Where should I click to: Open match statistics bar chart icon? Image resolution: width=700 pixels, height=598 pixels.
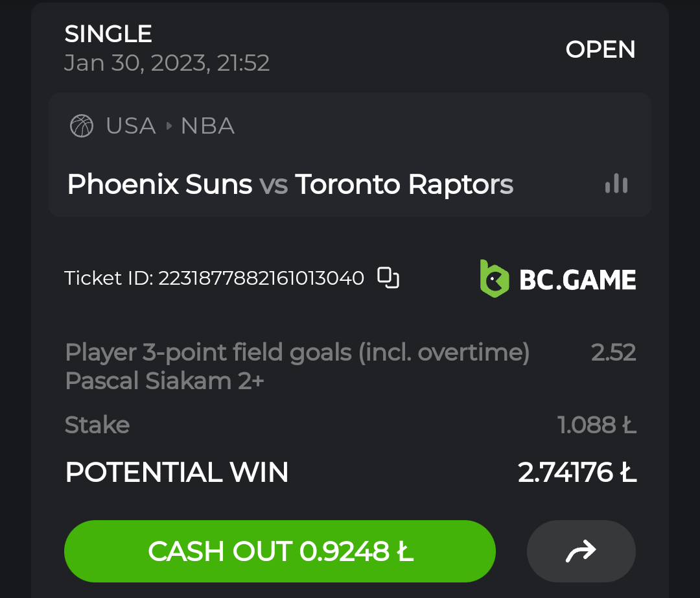[x=616, y=184]
